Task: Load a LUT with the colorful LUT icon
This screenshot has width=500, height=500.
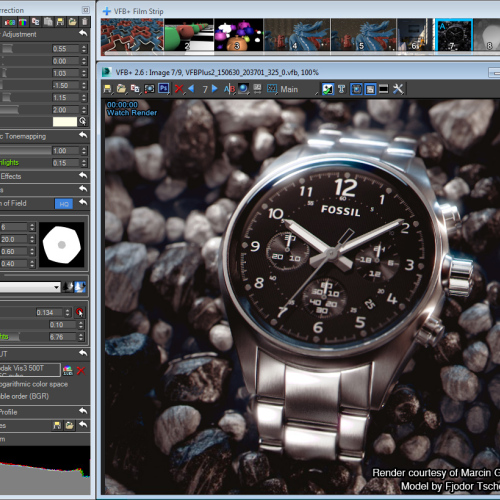Action: click(68, 370)
